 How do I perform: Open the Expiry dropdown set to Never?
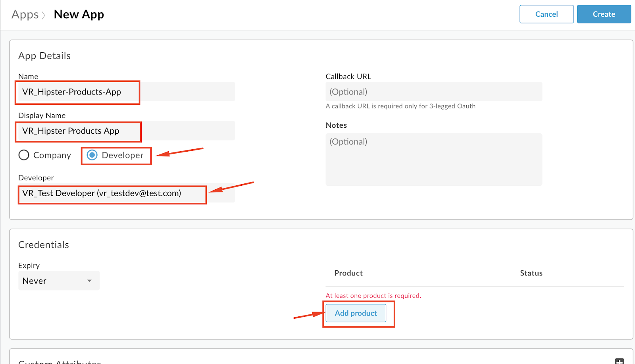[x=59, y=281]
